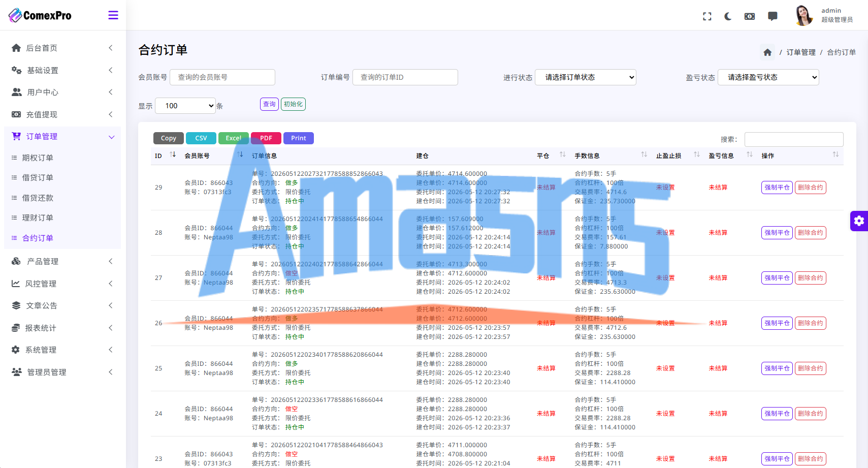This screenshot has width=868, height=468.
Task: Export table as PDF
Action: 266,138
